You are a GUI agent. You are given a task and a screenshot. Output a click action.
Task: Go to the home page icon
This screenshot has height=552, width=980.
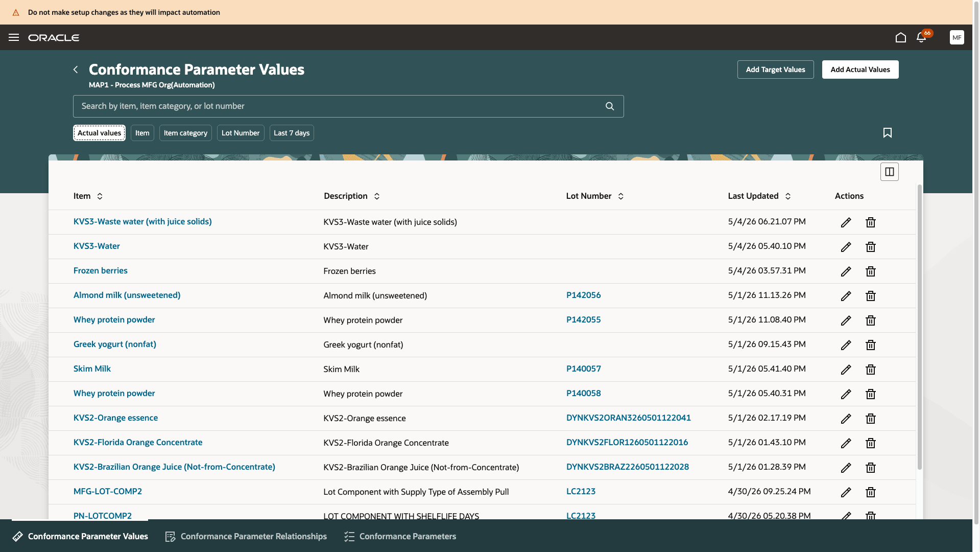[x=901, y=37]
